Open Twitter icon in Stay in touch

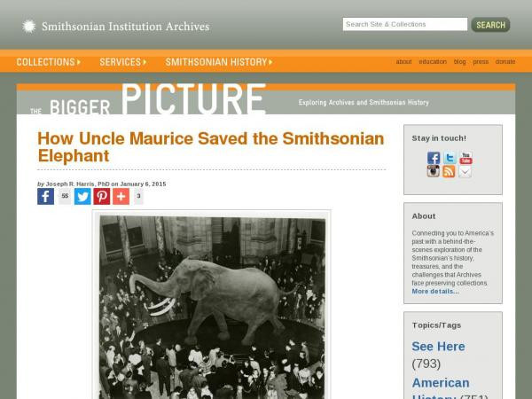[x=450, y=158]
